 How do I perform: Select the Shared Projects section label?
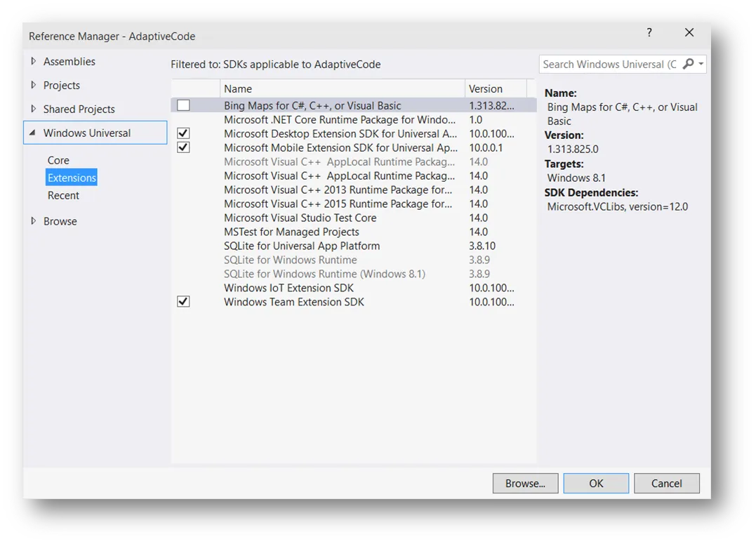click(79, 109)
